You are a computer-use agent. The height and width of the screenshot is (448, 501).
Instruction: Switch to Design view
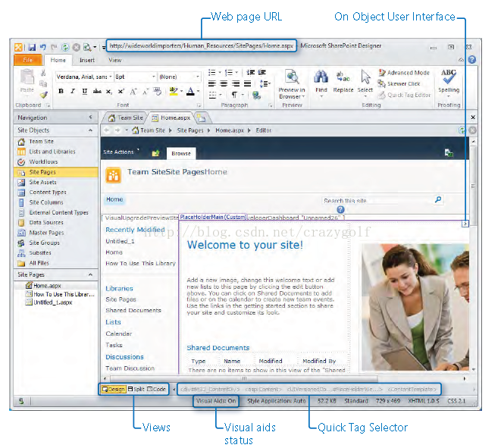click(113, 389)
